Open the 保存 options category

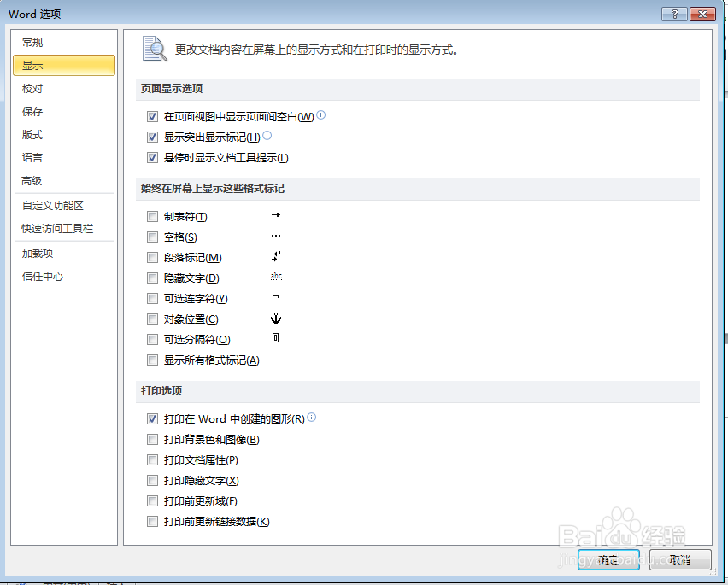pyautogui.click(x=64, y=111)
